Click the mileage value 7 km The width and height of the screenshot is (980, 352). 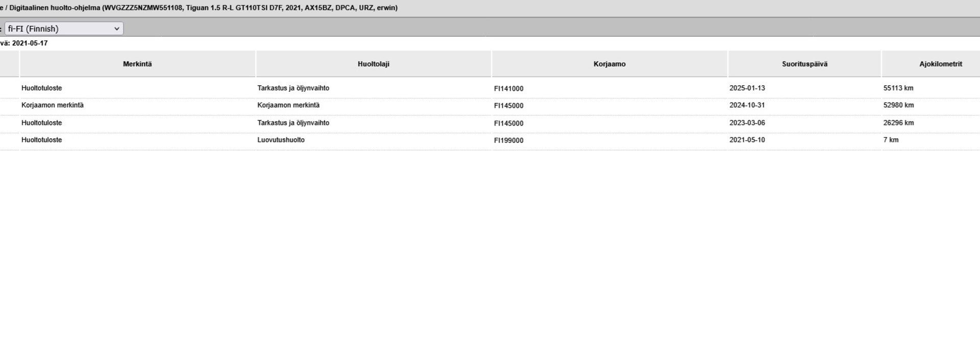[x=891, y=140]
